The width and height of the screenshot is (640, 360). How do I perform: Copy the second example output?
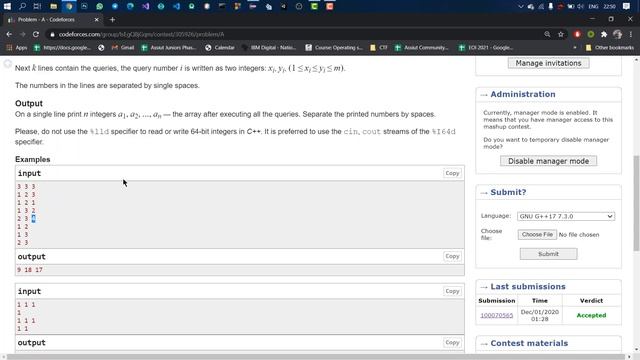pos(452,343)
